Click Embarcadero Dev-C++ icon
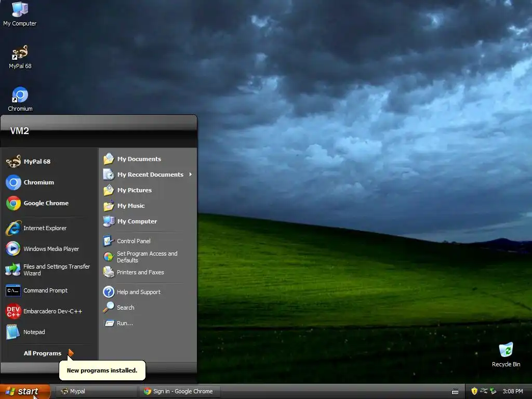532x399 pixels. click(x=13, y=311)
